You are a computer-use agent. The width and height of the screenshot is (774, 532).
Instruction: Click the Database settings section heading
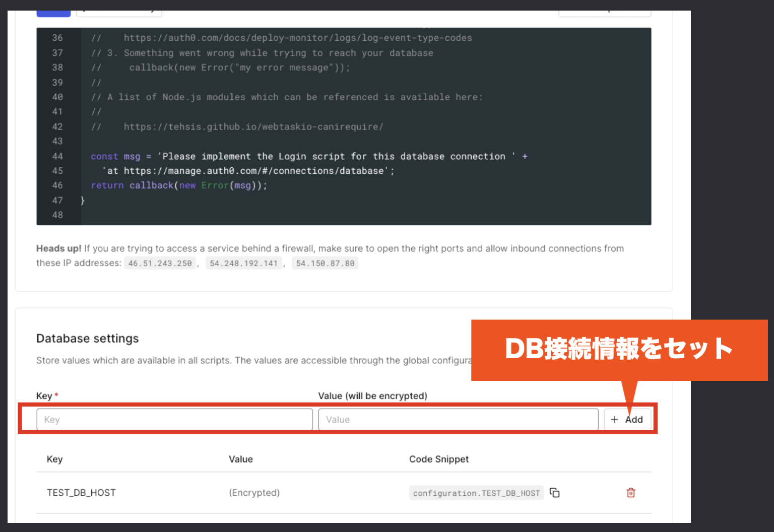(87, 338)
